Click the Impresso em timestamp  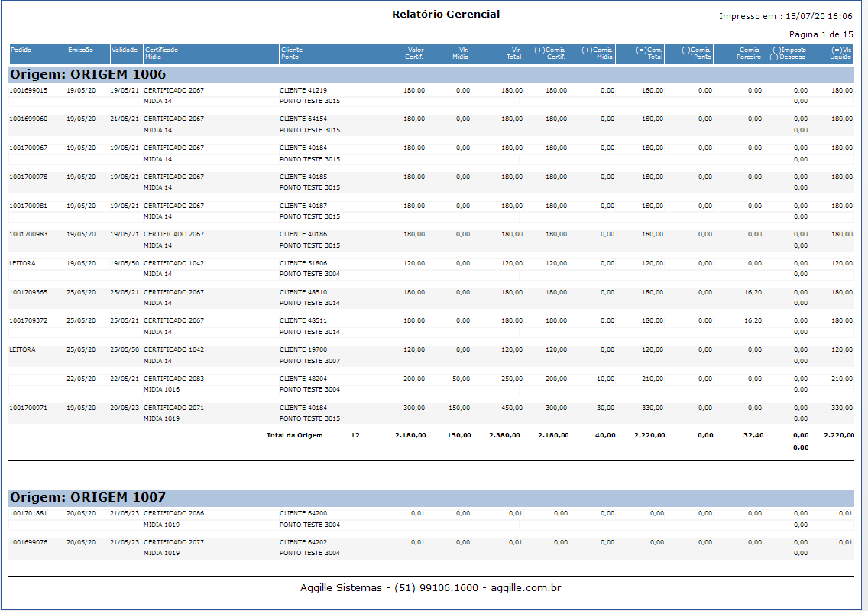click(785, 16)
